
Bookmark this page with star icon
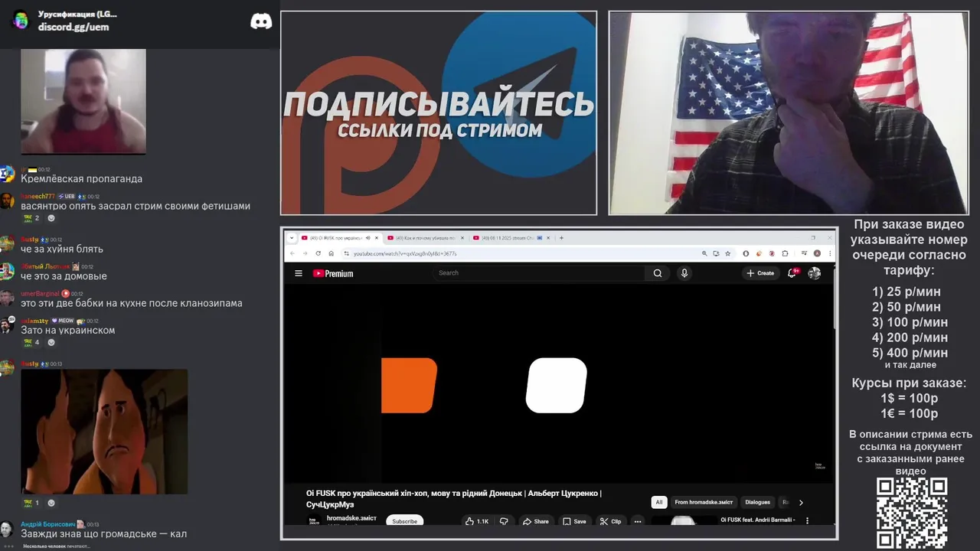pos(727,253)
